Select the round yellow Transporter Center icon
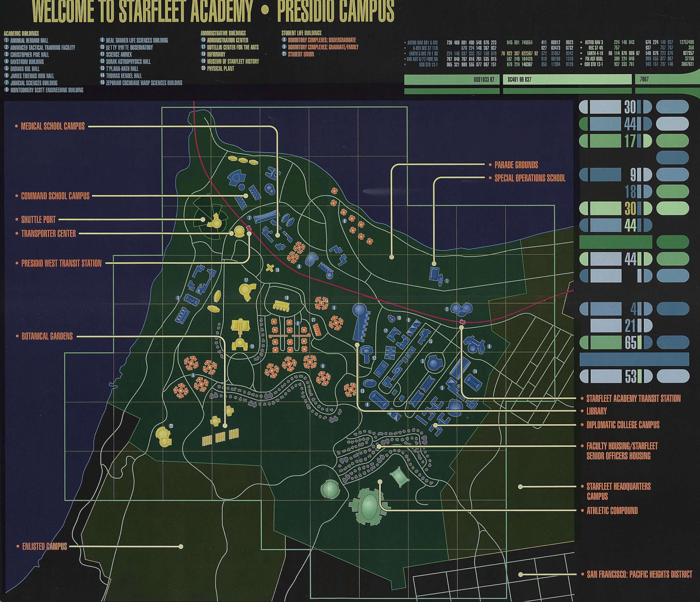700x602 pixels. tap(239, 231)
